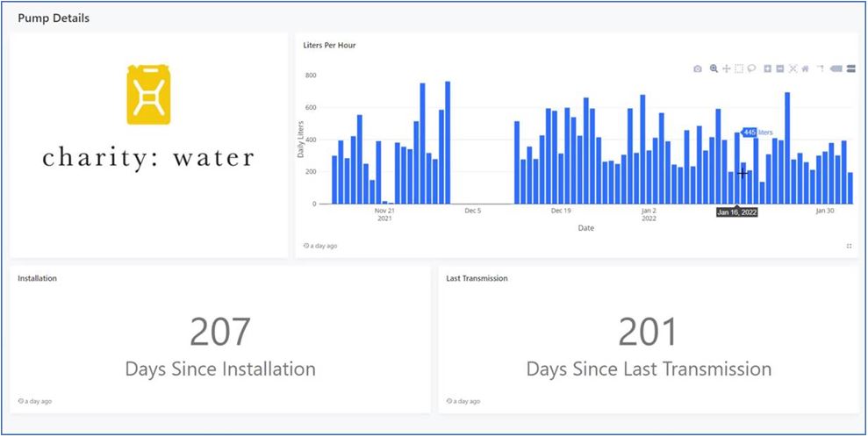The image size is (868, 437).
Task: Toggle spike lines icon
Action: coord(821,68)
